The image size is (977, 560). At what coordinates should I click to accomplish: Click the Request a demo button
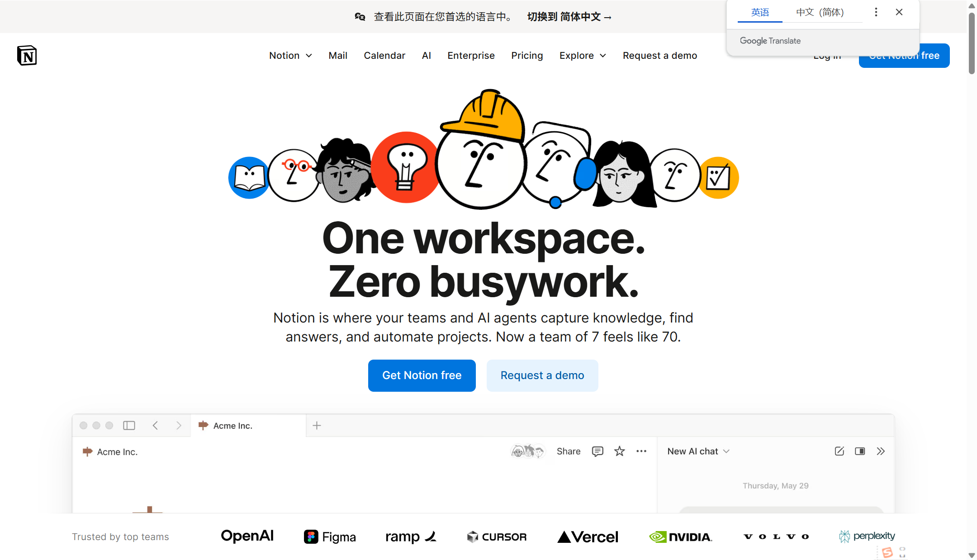pos(542,375)
